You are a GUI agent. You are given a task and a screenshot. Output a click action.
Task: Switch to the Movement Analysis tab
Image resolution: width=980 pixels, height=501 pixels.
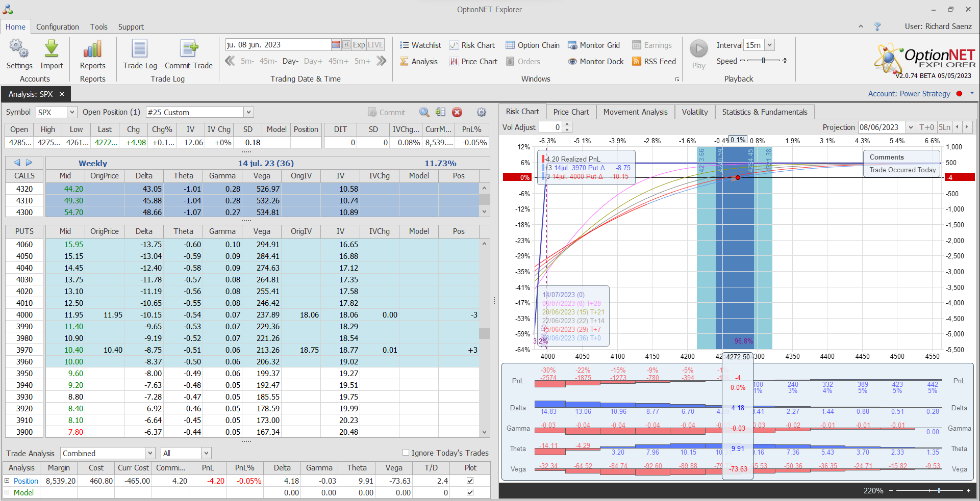[x=635, y=112]
